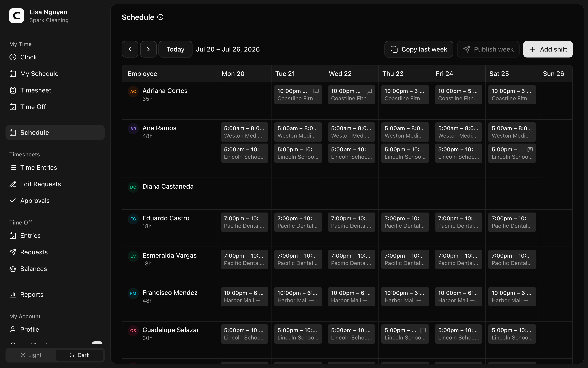Click empty Mon 20 cell for Adriana Cortes
Viewport: 588px width, 368px height.
pyautogui.click(x=244, y=101)
